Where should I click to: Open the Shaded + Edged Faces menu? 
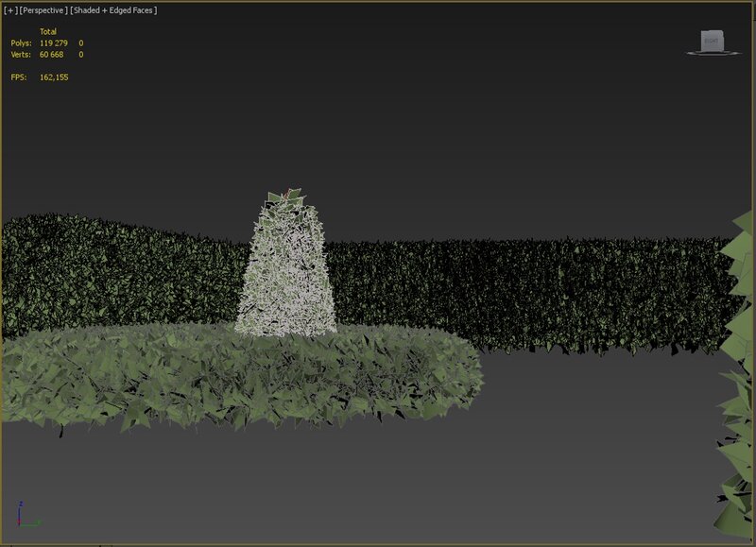pyautogui.click(x=114, y=10)
